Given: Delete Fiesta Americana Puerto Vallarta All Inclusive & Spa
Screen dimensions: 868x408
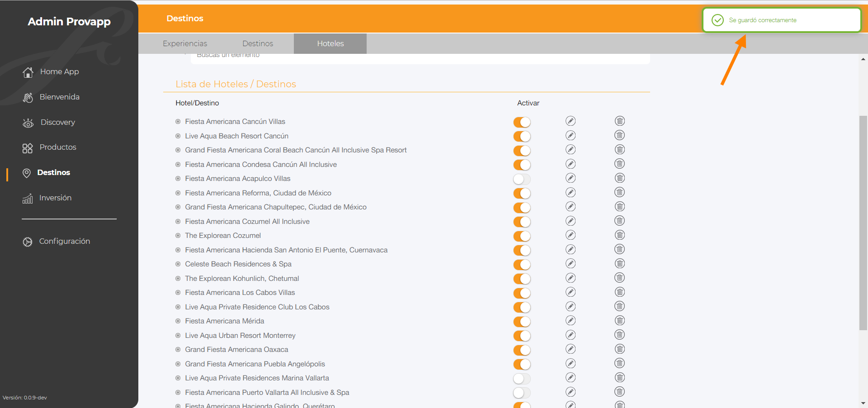Looking at the screenshot, I should (620, 392).
